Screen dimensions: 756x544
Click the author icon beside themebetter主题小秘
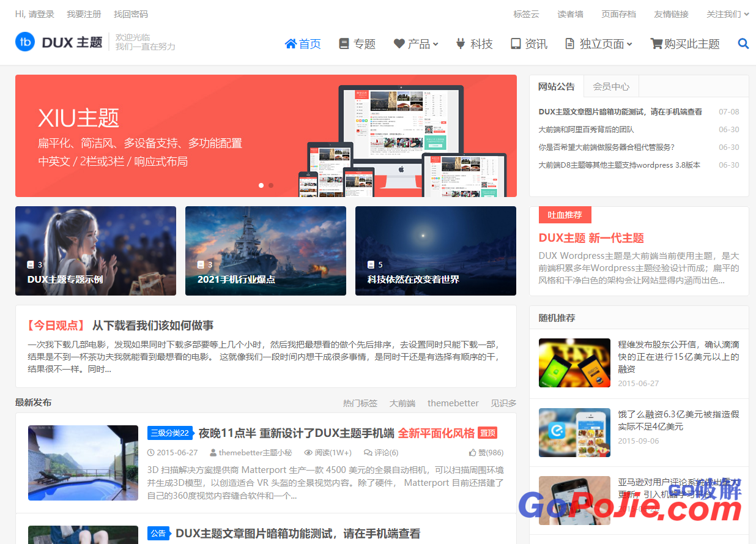pos(213,453)
